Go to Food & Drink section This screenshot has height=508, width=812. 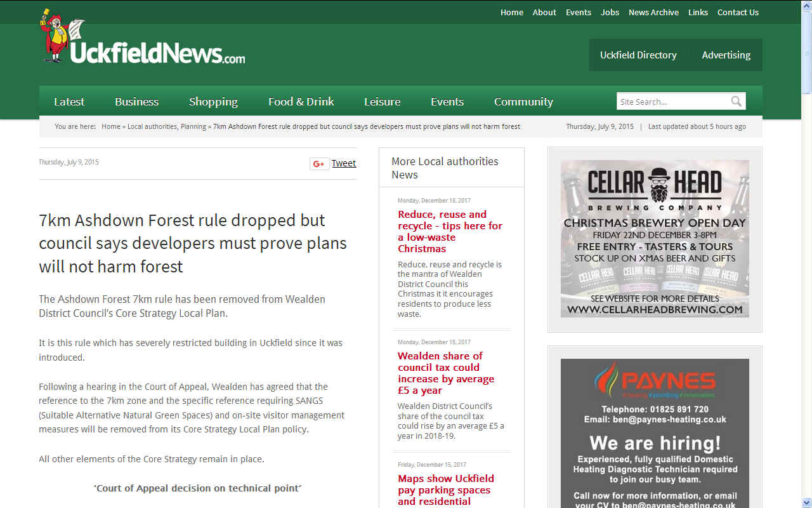(301, 102)
